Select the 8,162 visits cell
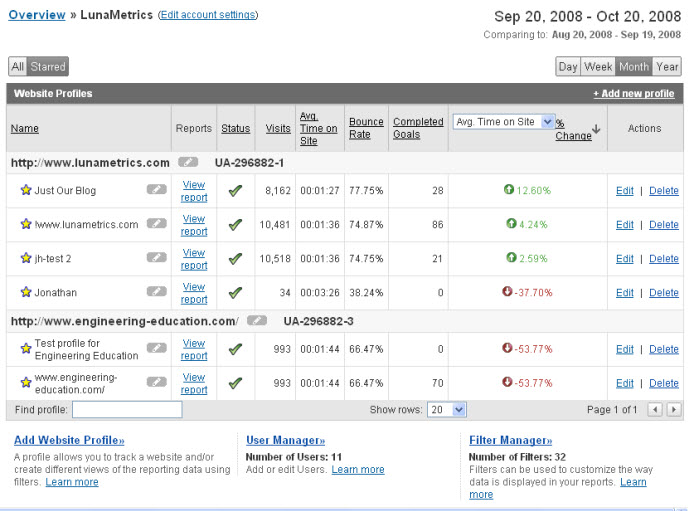The height and width of the screenshot is (511, 688). coord(277,190)
